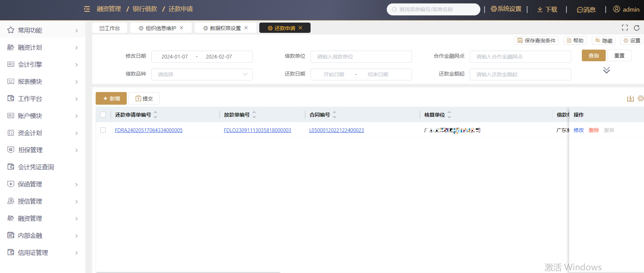Image resolution: width=644 pixels, height=273 pixels.
Task: Toggle fullscreen mode icon
Action: [x=625, y=28]
